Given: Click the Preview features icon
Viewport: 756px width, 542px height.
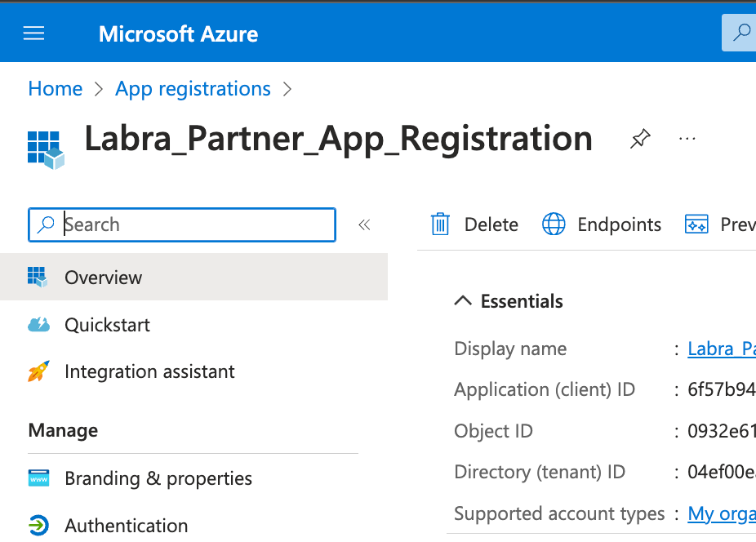Looking at the screenshot, I should click(x=696, y=224).
